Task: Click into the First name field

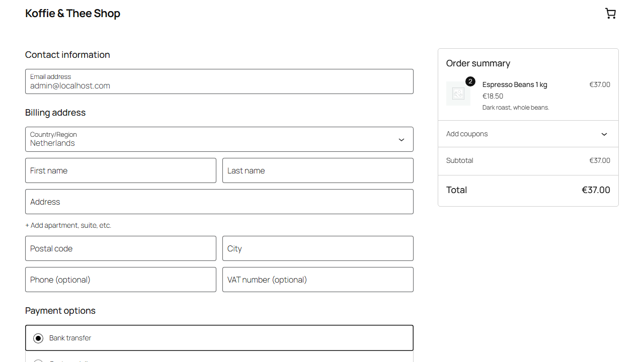Action: pyautogui.click(x=121, y=170)
